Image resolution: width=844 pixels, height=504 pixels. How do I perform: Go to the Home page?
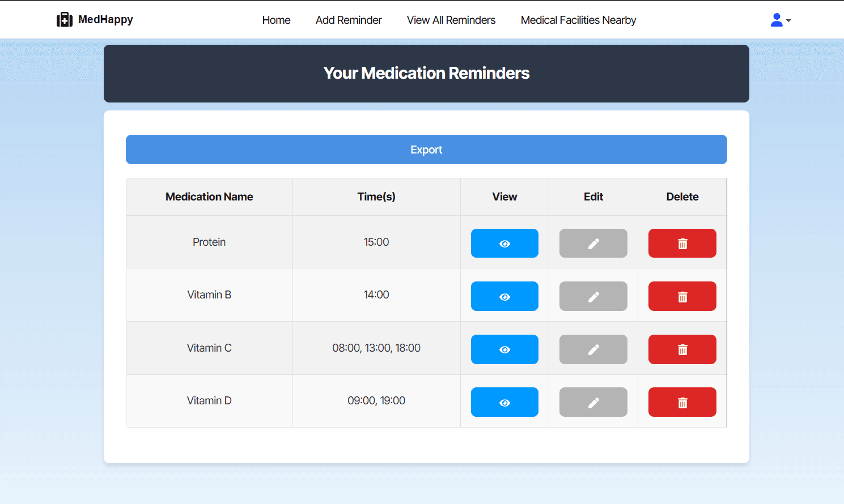pyautogui.click(x=276, y=20)
